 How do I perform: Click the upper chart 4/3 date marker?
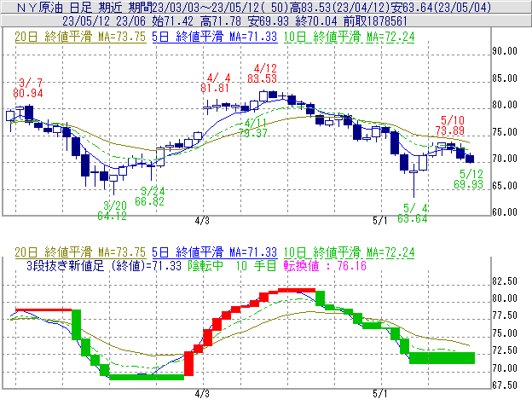(x=202, y=221)
